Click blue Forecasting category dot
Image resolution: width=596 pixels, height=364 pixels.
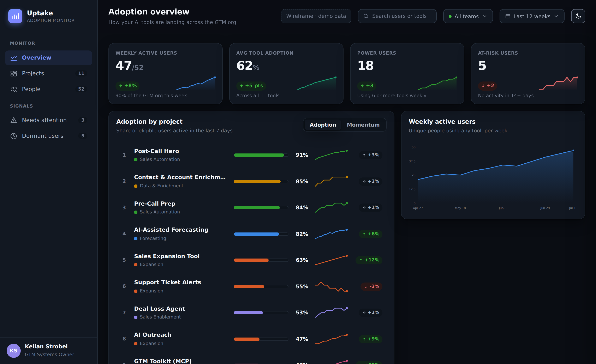tap(136, 238)
